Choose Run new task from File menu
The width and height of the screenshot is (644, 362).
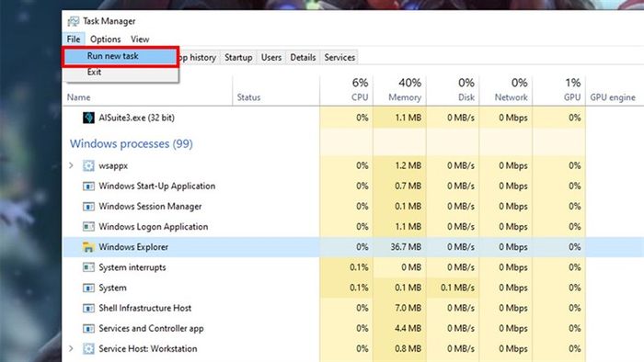121,56
